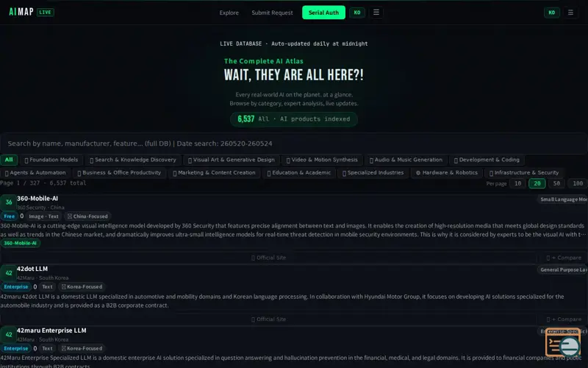Screen dimensions: 588x368
Task: Click the green 360-Mobile-AI keyword chip
Action: tap(21, 243)
